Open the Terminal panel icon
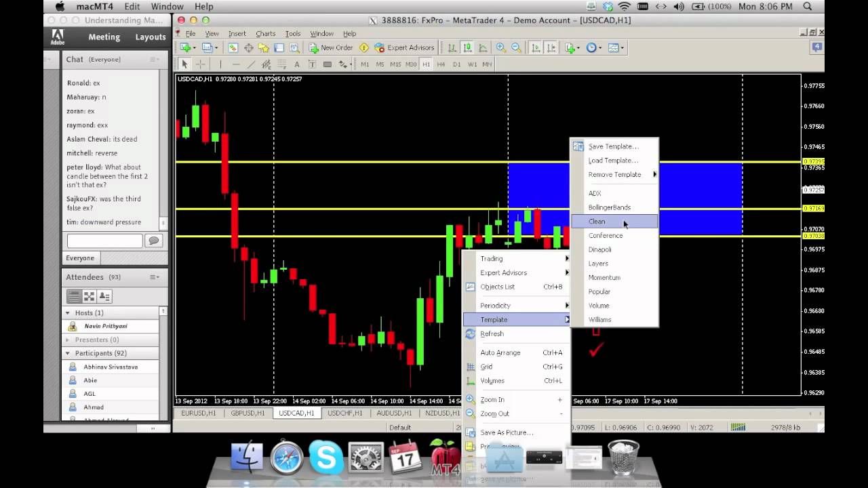 coord(278,47)
